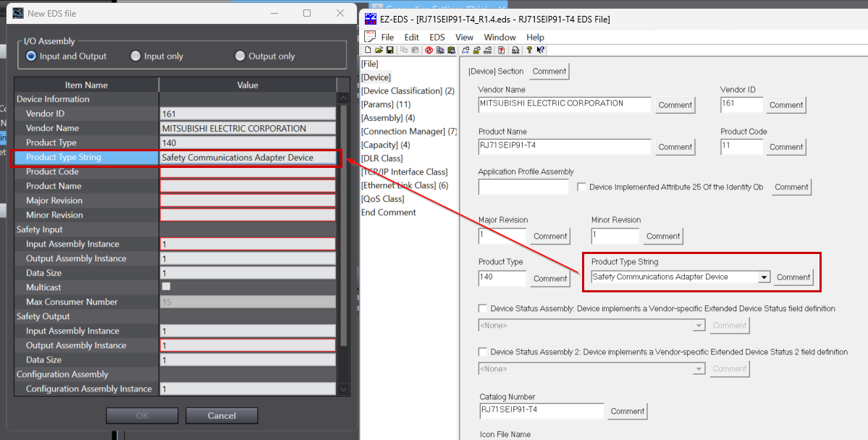Viewport: 868px width, 440px height.
Task: Click the EZ-EDS application icon in title bar
Action: (x=371, y=20)
